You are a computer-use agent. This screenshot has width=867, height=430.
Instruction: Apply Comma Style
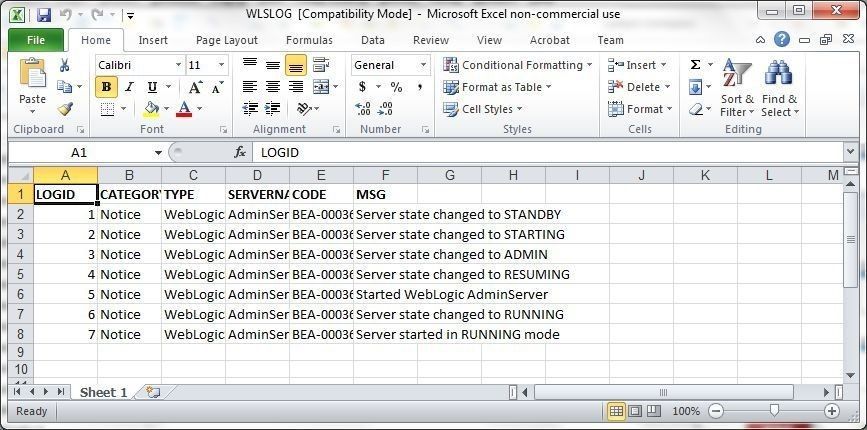(420, 87)
